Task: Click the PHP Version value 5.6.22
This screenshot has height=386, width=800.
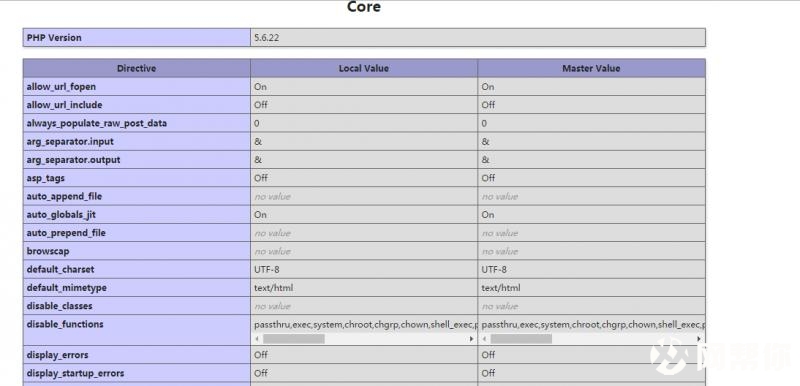Action: [x=266, y=38]
